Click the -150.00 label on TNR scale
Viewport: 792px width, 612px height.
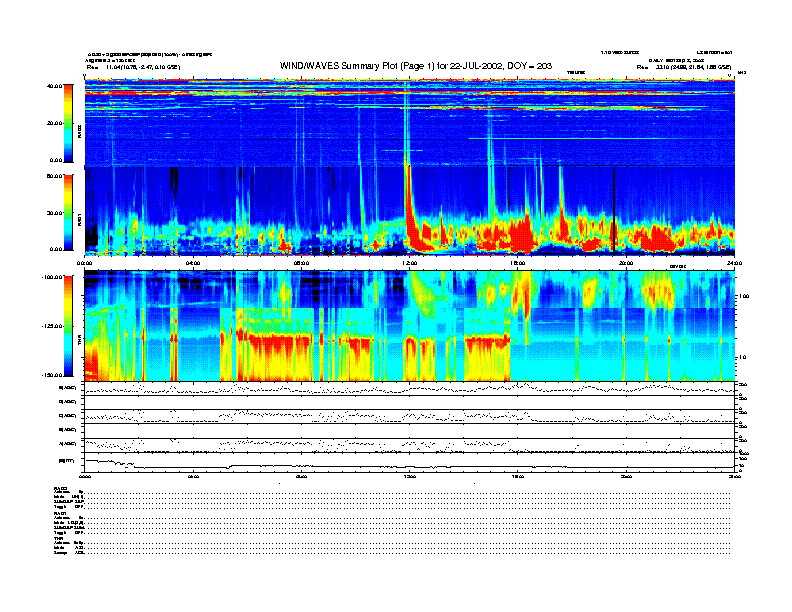click(52, 375)
